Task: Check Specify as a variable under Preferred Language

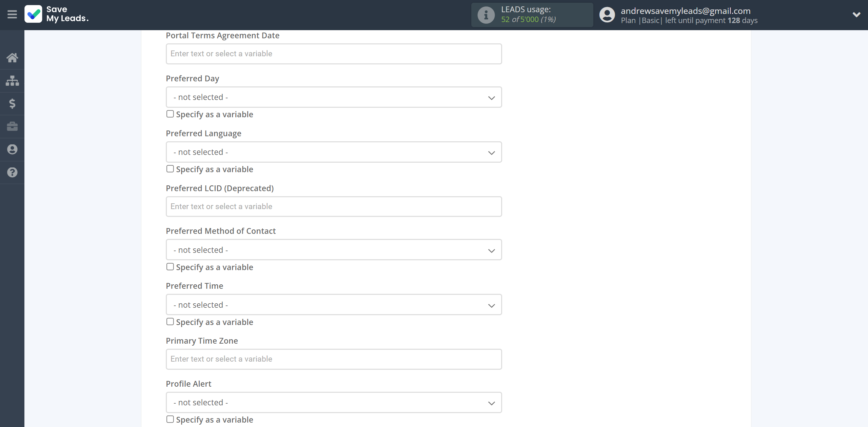Action: click(x=170, y=169)
